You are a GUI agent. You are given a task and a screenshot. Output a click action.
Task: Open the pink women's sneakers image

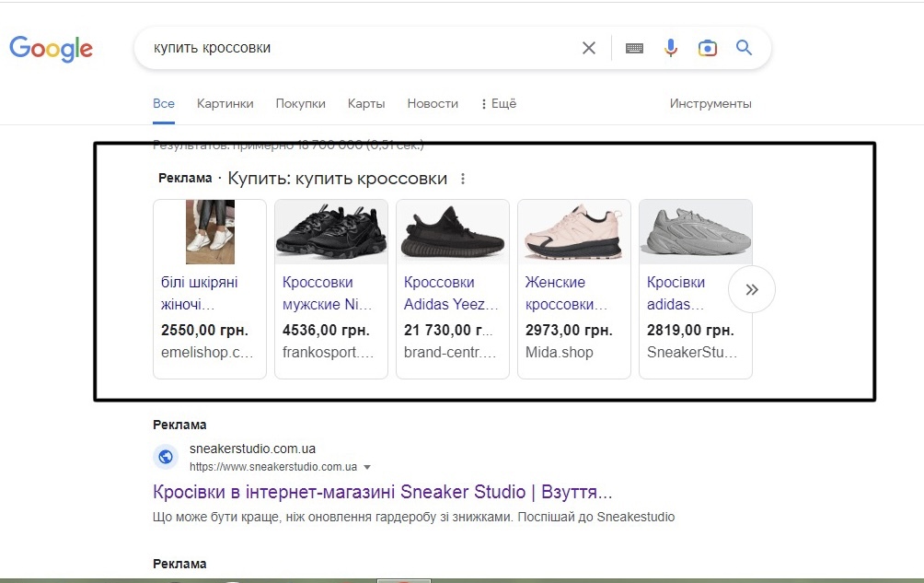[574, 232]
